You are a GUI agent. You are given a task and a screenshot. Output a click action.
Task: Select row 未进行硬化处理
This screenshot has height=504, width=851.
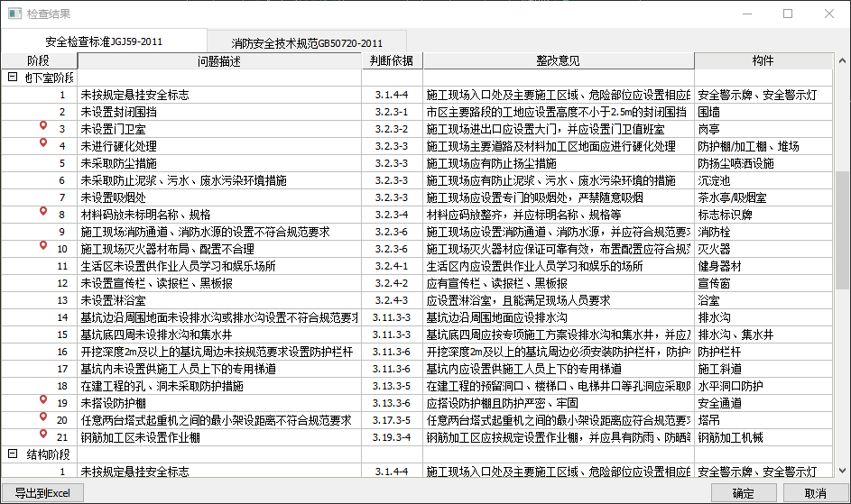pos(416,146)
